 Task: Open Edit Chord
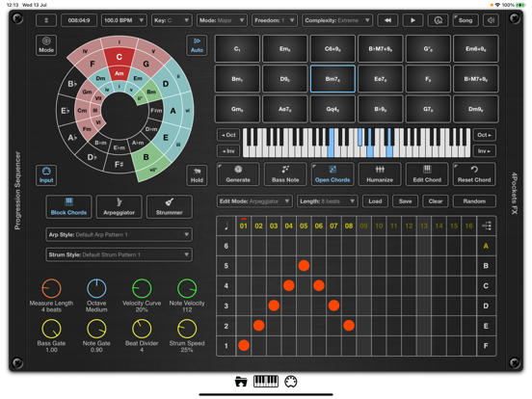point(427,174)
